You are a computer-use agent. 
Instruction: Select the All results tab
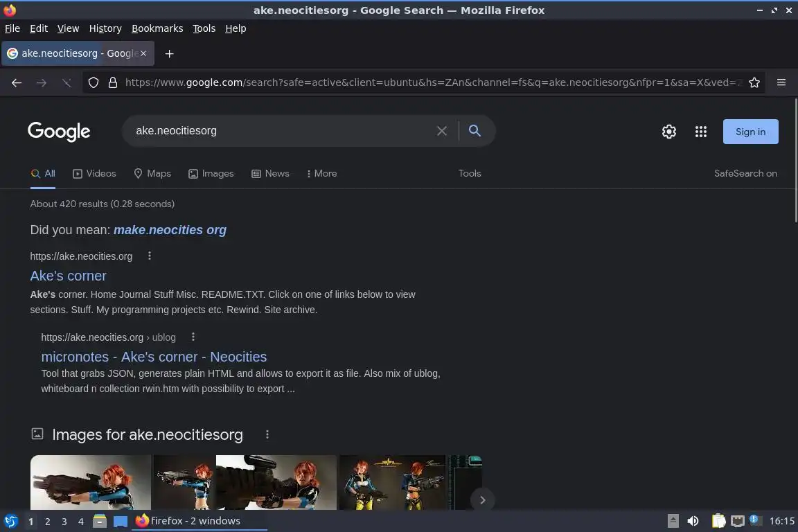[x=43, y=174]
